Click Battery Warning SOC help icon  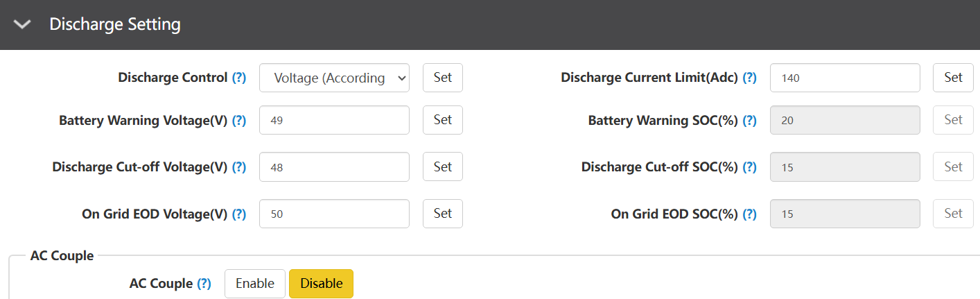click(749, 120)
